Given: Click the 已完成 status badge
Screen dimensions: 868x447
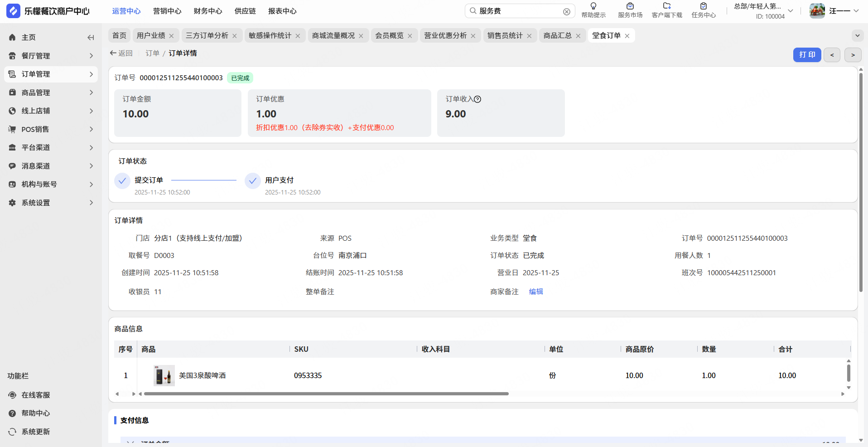Looking at the screenshot, I should pos(240,78).
